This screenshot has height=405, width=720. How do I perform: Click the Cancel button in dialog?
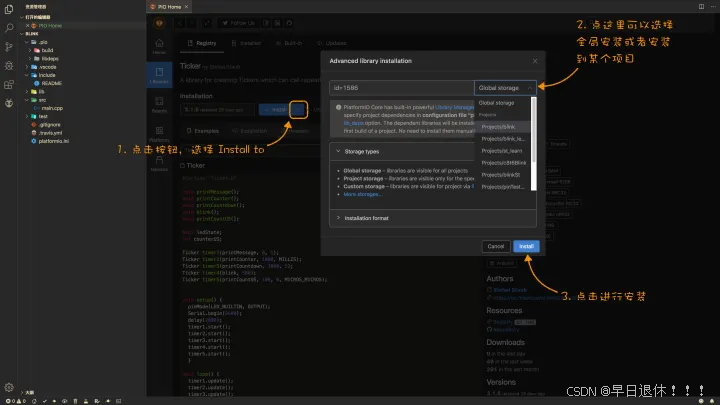495,246
